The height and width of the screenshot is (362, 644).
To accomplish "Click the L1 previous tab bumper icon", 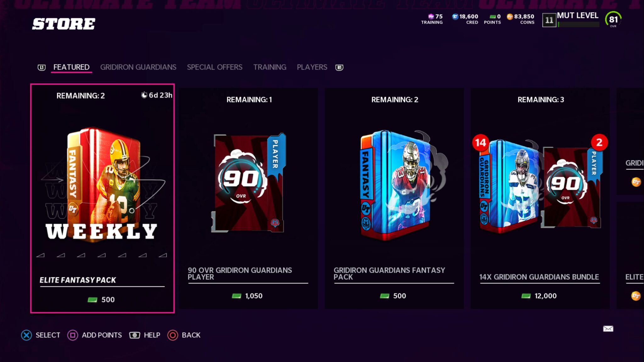I will click(x=42, y=68).
